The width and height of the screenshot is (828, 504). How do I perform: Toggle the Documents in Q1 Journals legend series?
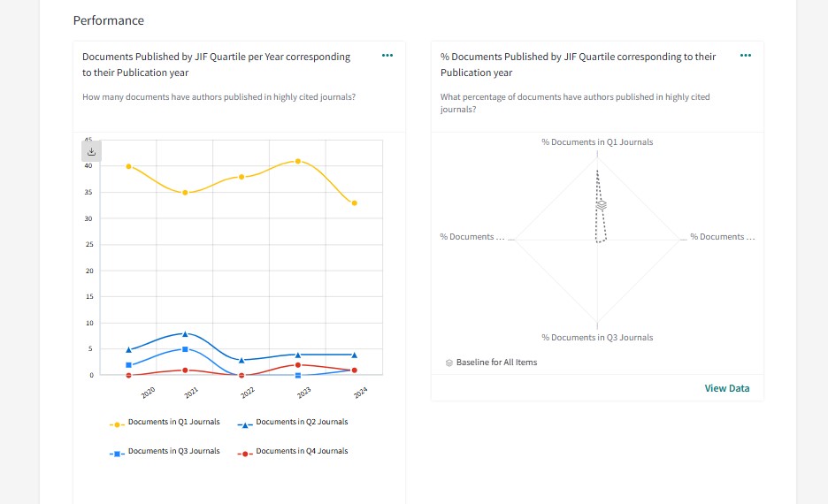(x=173, y=423)
